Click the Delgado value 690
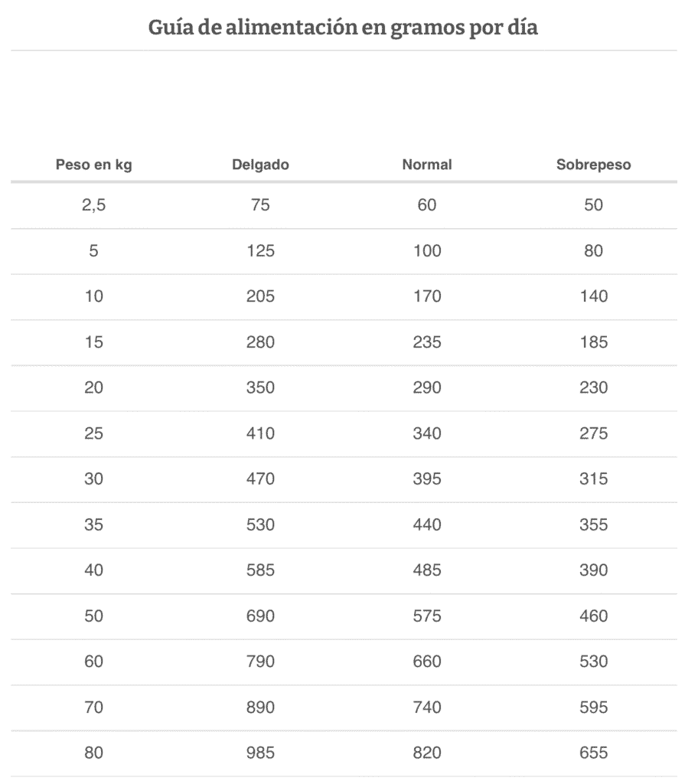 click(260, 616)
